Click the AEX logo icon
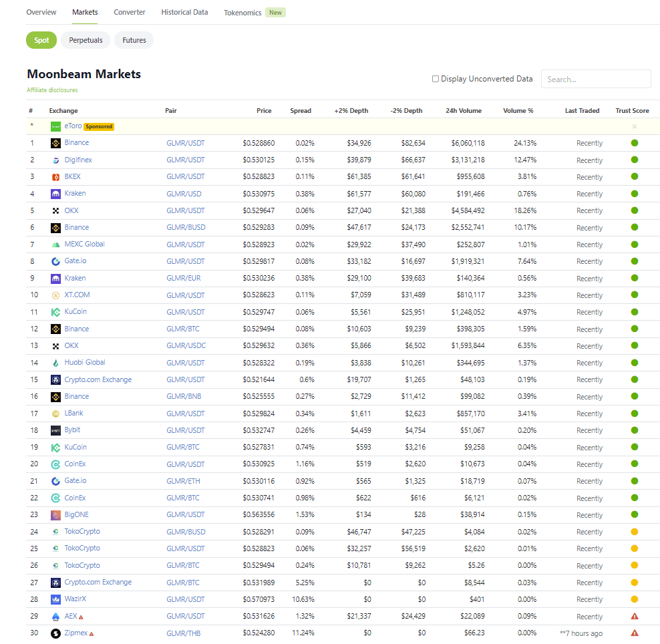Viewport: 660px width, 644px height. click(x=55, y=617)
